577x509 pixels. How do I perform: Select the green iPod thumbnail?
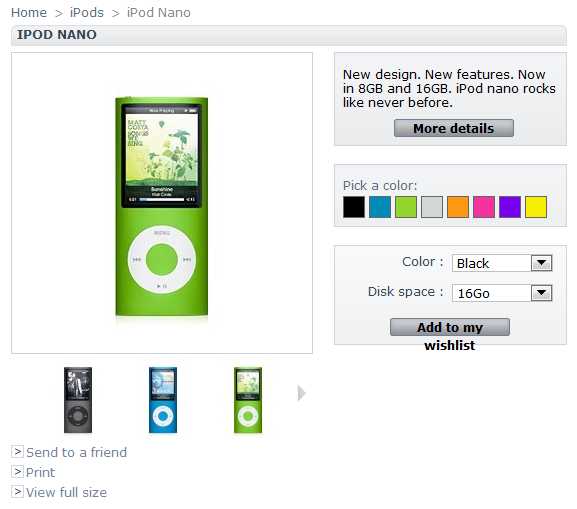(x=248, y=400)
